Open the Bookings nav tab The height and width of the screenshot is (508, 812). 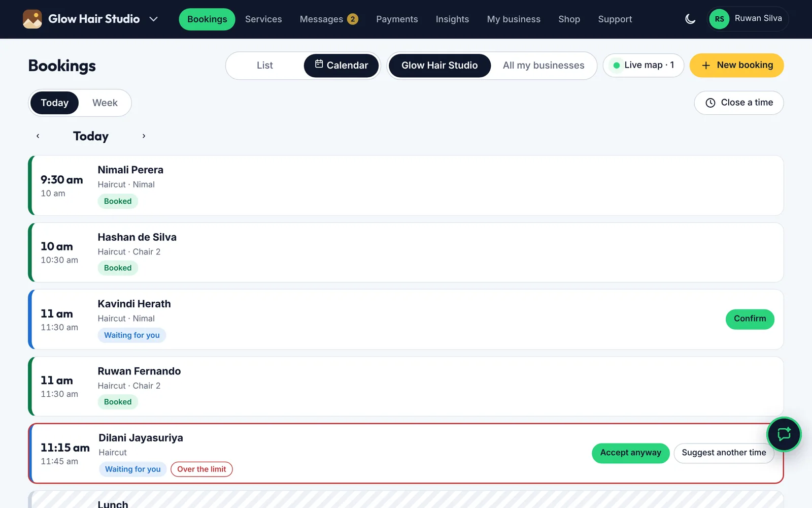click(207, 19)
